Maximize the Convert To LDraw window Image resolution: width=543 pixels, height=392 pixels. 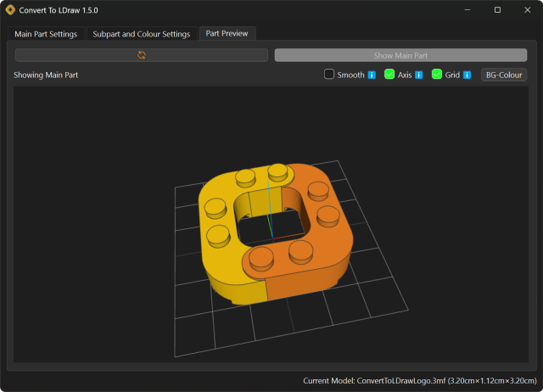(x=497, y=10)
